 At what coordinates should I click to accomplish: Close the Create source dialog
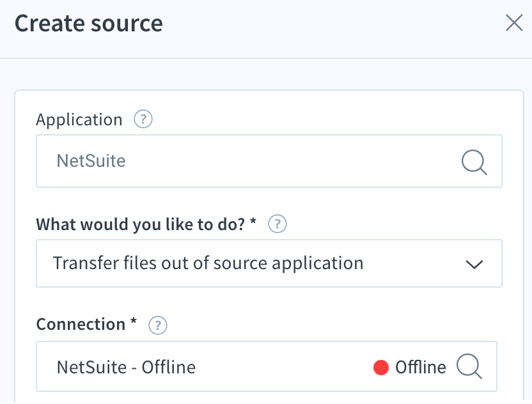pyautogui.click(x=514, y=23)
